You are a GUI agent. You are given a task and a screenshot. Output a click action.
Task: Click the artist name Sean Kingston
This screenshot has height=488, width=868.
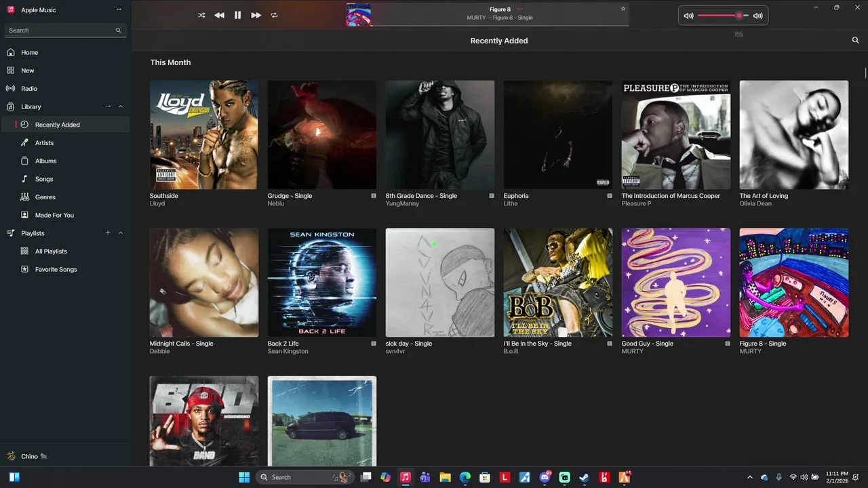click(x=288, y=351)
